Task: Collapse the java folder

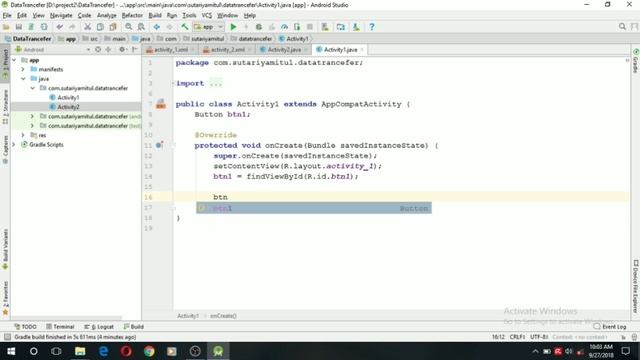Action: [23, 79]
